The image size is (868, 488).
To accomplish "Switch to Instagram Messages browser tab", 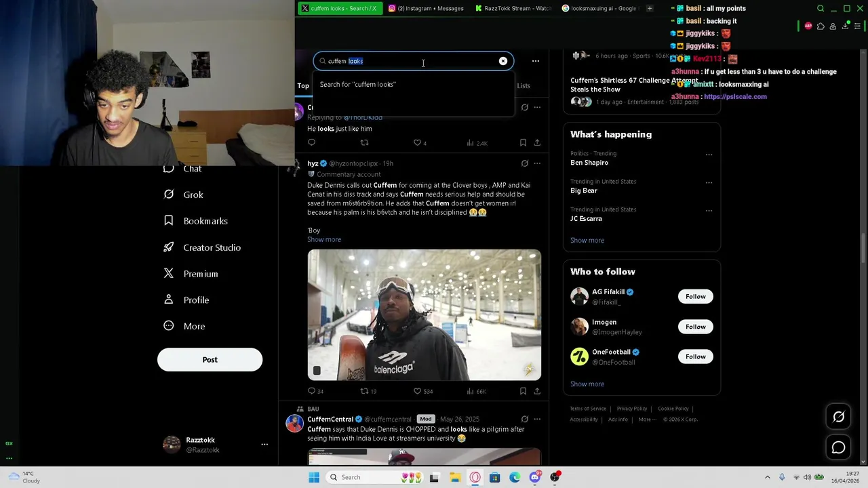I will pyautogui.click(x=427, y=8).
